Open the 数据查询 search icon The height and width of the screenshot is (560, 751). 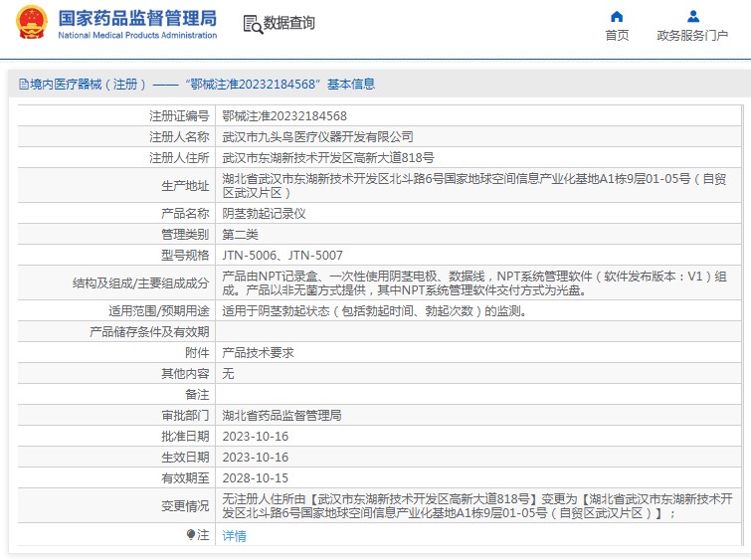pyautogui.click(x=253, y=24)
